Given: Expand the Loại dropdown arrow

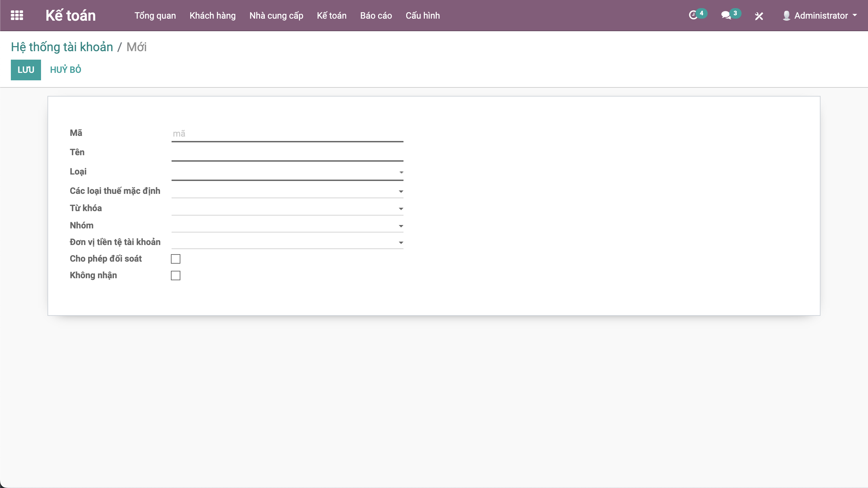Looking at the screenshot, I should click(401, 172).
